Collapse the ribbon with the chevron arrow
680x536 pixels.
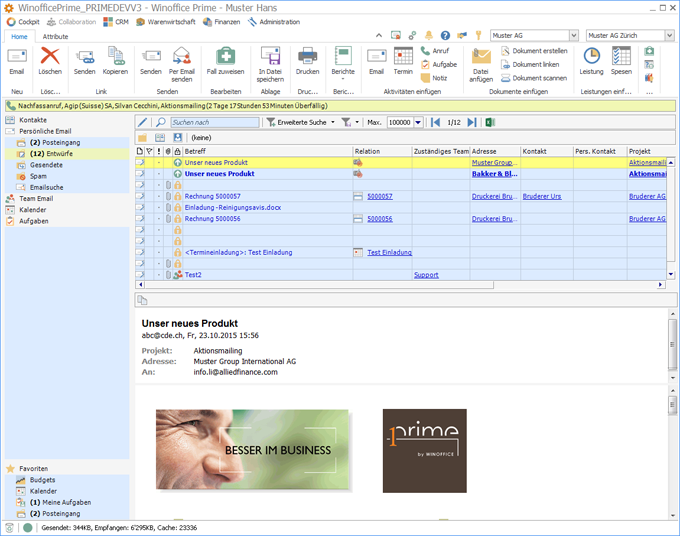point(379,36)
